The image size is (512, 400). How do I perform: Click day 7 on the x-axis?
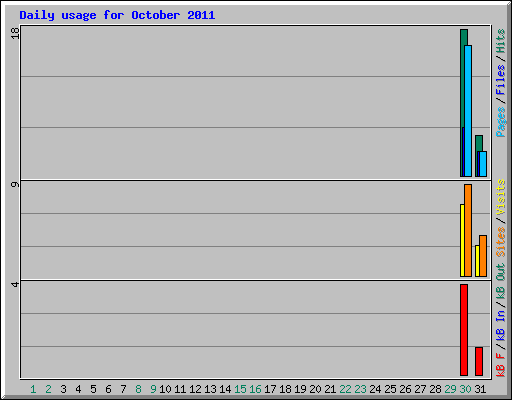point(123,389)
